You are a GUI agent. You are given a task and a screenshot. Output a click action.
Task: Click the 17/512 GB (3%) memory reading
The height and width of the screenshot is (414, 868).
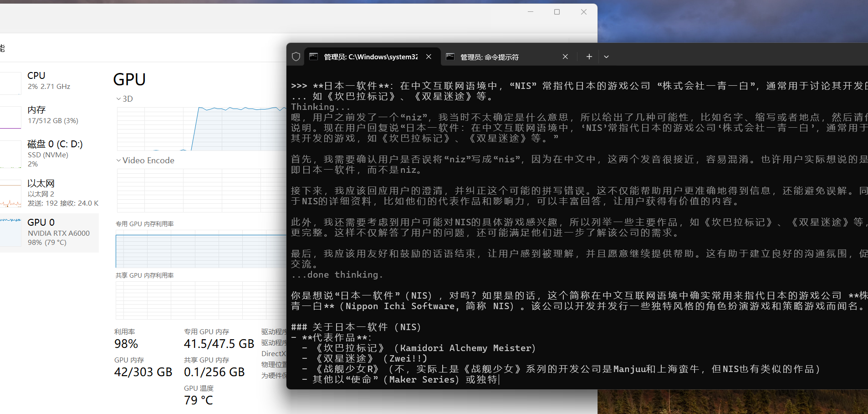(53, 121)
